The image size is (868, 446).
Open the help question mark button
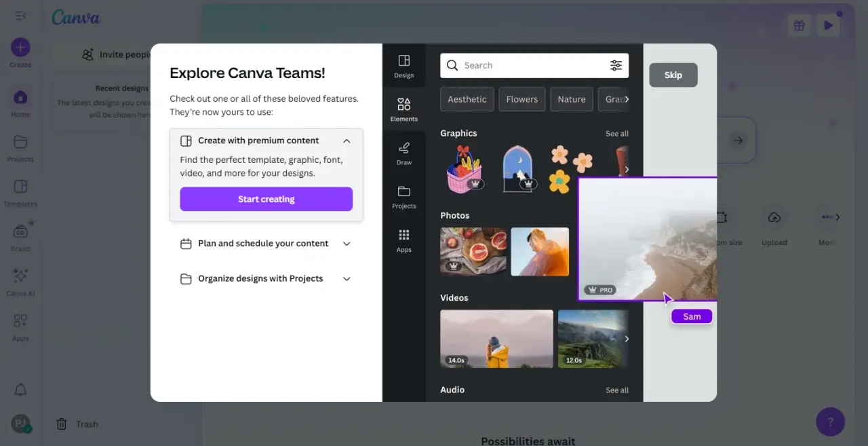click(830, 422)
